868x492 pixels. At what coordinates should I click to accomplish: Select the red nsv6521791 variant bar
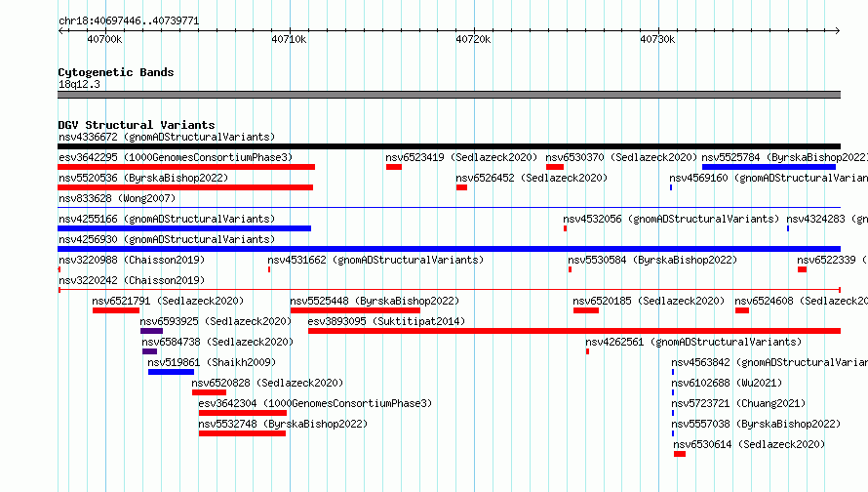(116, 310)
